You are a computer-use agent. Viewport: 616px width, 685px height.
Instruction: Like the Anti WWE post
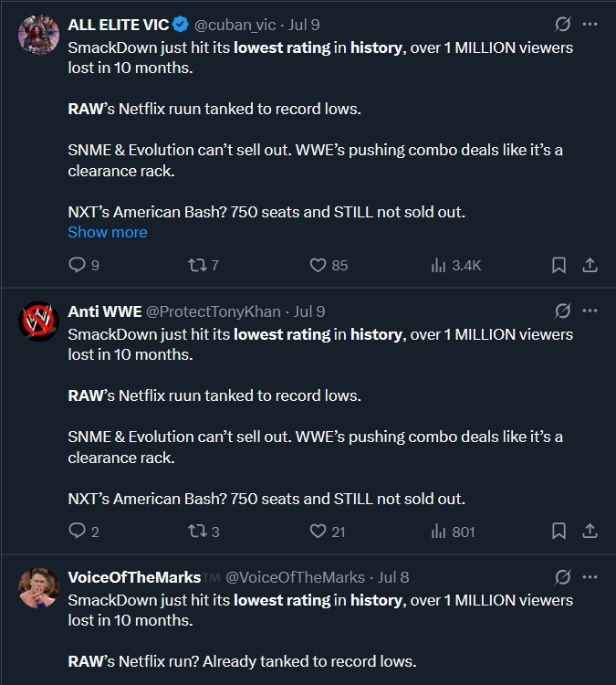coord(318,532)
